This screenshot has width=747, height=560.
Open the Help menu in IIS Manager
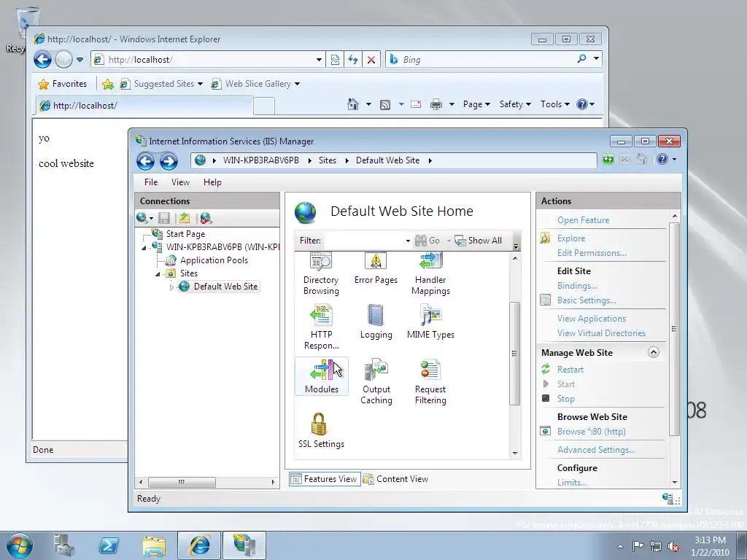click(212, 182)
